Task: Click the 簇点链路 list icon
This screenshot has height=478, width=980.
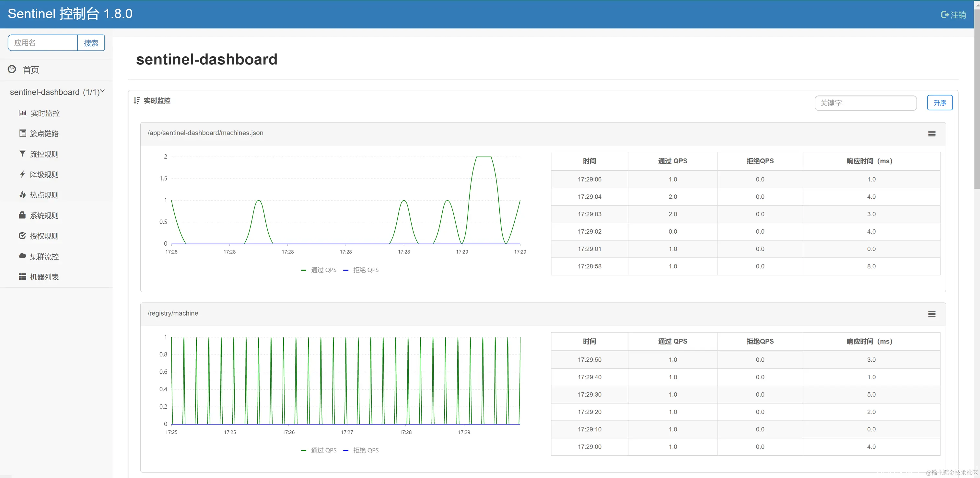Action: point(23,133)
